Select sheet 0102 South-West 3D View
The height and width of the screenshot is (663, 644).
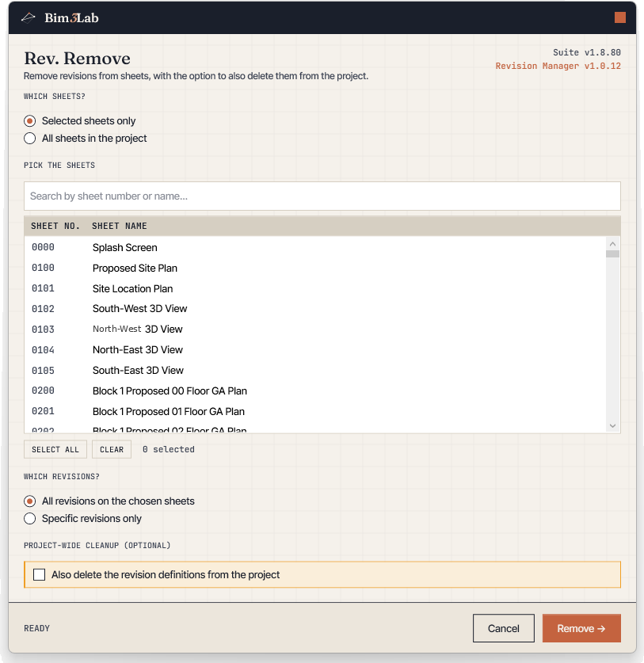(x=315, y=309)
